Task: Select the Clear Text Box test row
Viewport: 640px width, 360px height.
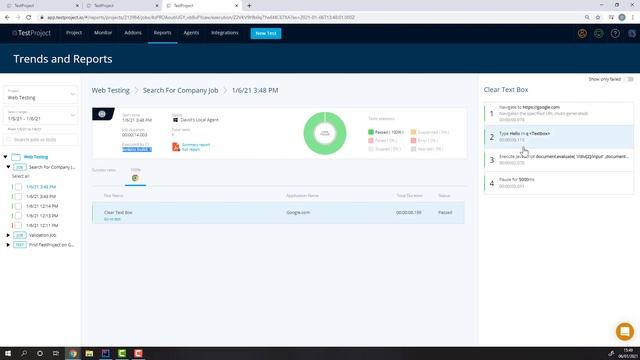Action: click(278, 213)
